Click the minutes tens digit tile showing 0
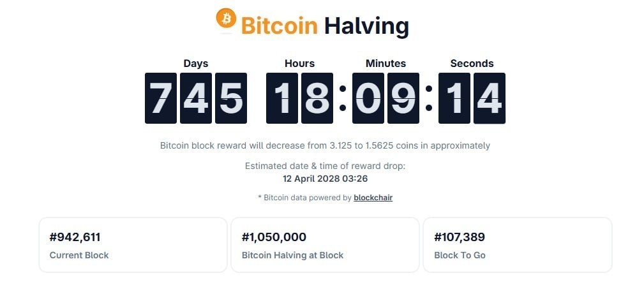 [368, 98]
